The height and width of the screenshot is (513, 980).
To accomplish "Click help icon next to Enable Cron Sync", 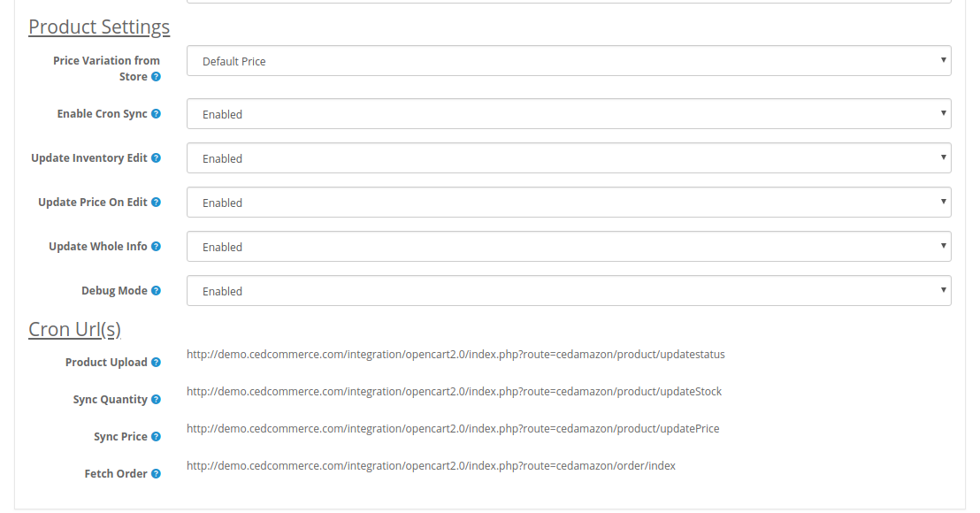I will coord(156,114).
